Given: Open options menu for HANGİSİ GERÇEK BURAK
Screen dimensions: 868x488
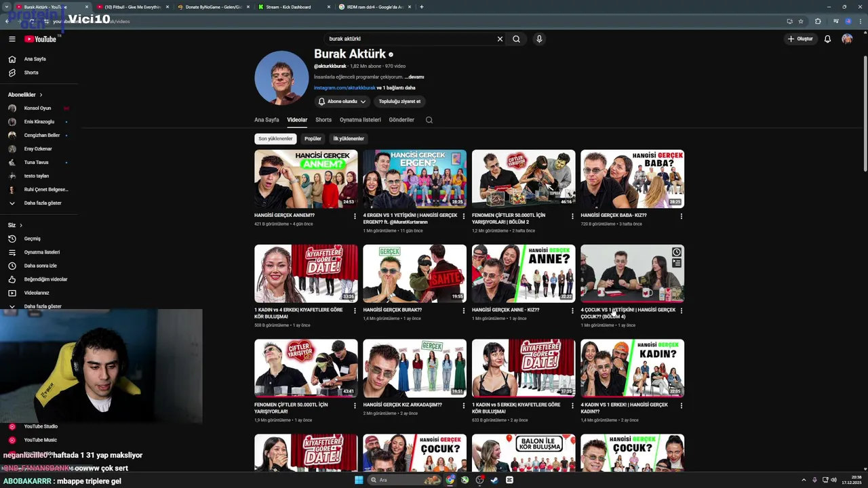Looking at the screenshot, I should tap(463, 311).
